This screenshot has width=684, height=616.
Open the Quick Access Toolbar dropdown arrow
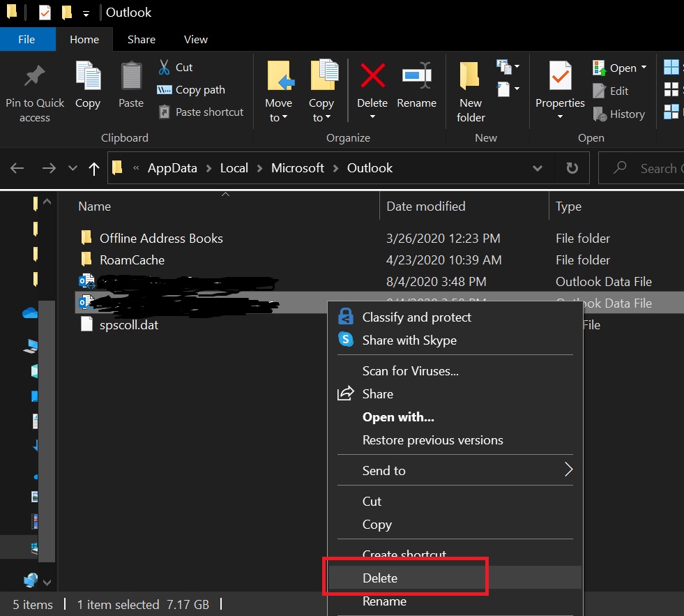pyautogui.click(x=85, y=12)
